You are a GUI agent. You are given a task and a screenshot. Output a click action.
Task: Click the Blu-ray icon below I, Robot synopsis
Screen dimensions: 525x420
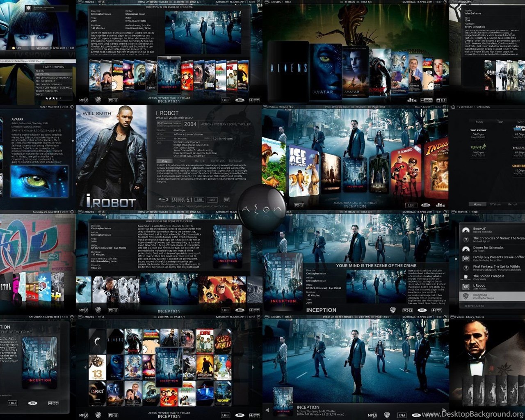click(x=163, y=200)
